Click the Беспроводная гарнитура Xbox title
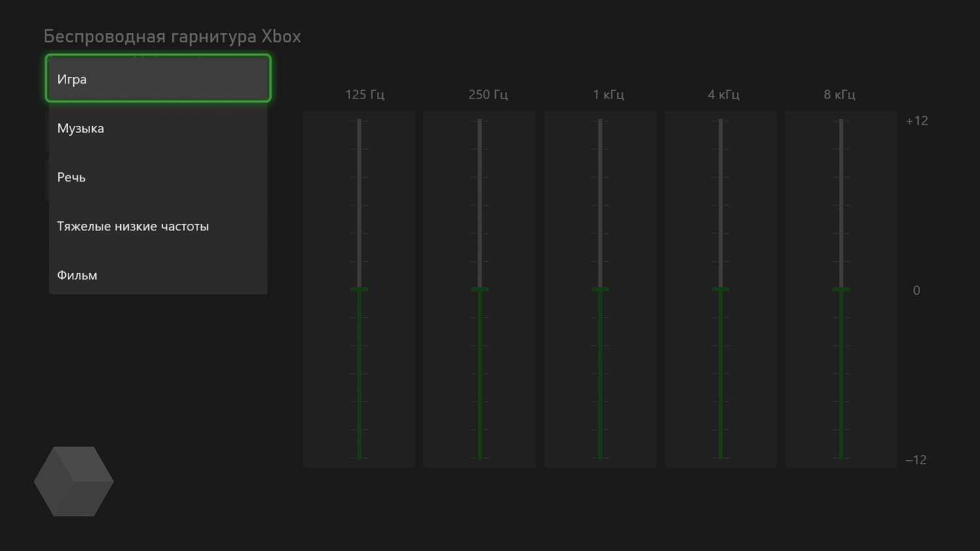The image size is (980, 551). pos(172,37)
